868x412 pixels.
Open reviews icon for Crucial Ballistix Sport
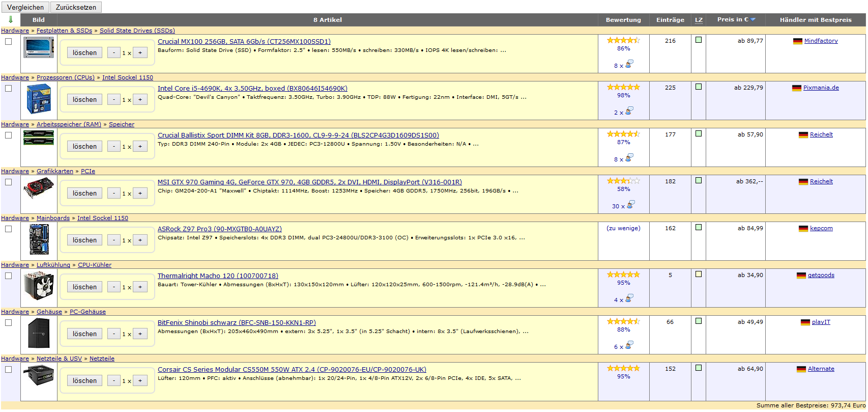[629, 158]
